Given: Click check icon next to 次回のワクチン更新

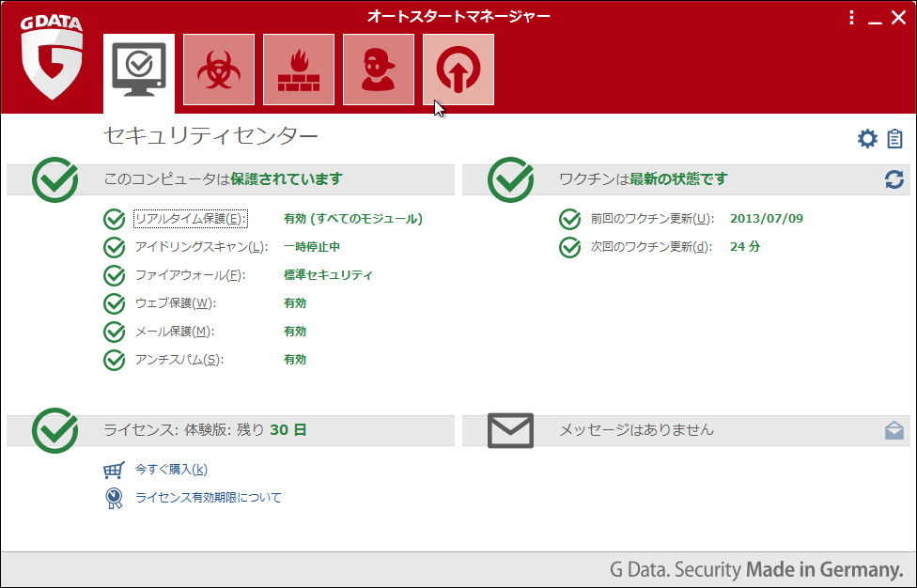Looking at the screenshot, I should click(569, 247).
